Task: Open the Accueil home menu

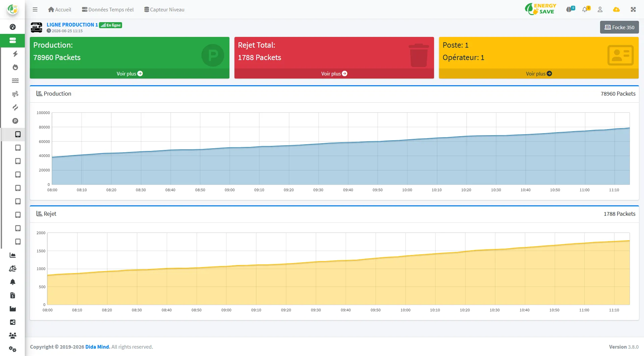Action: [60, 9]
